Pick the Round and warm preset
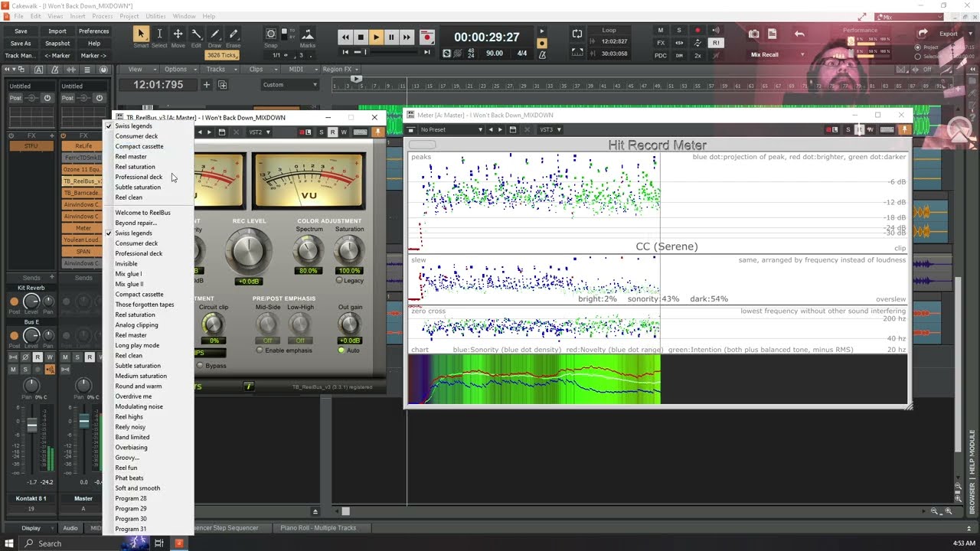 tap(138, 386)
